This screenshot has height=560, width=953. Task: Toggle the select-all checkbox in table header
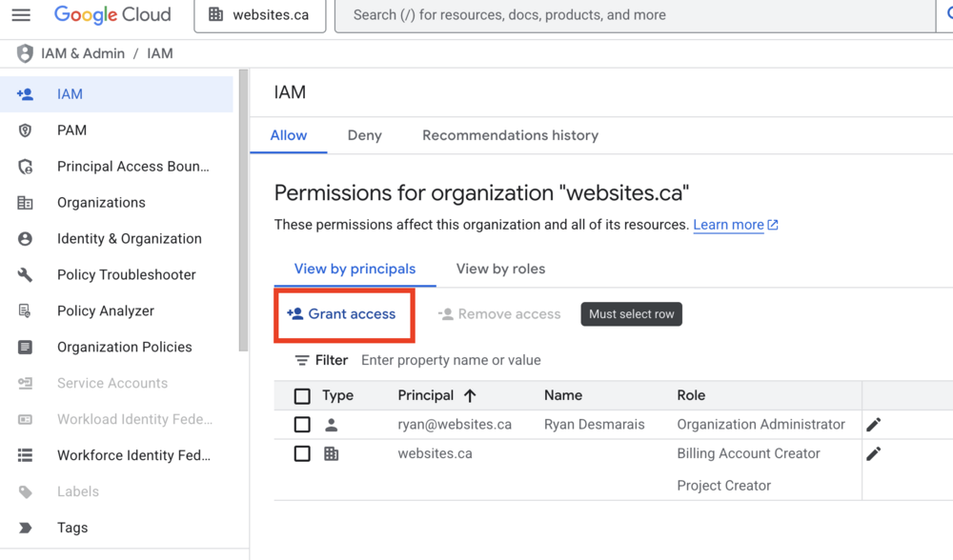302,396
